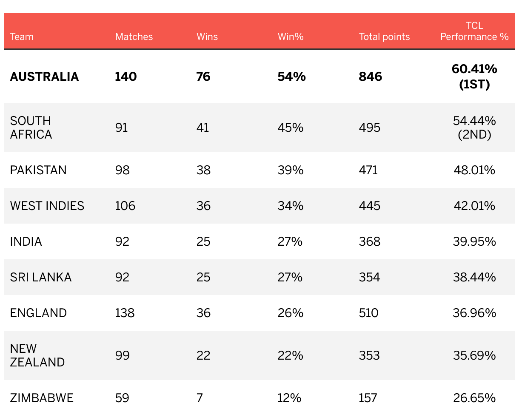Screen dimensions: 519x420
Task: Click the Total points column header
Action: 384,37
